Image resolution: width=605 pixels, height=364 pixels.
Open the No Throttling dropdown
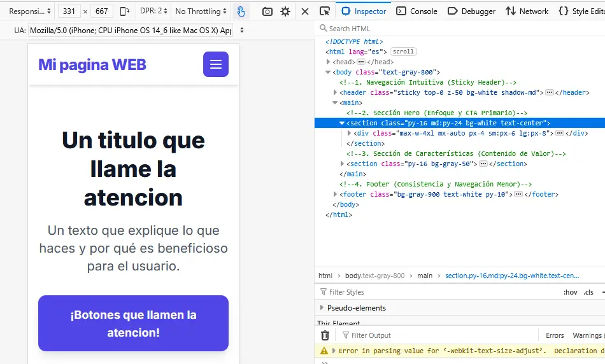(x=201, y=11)
